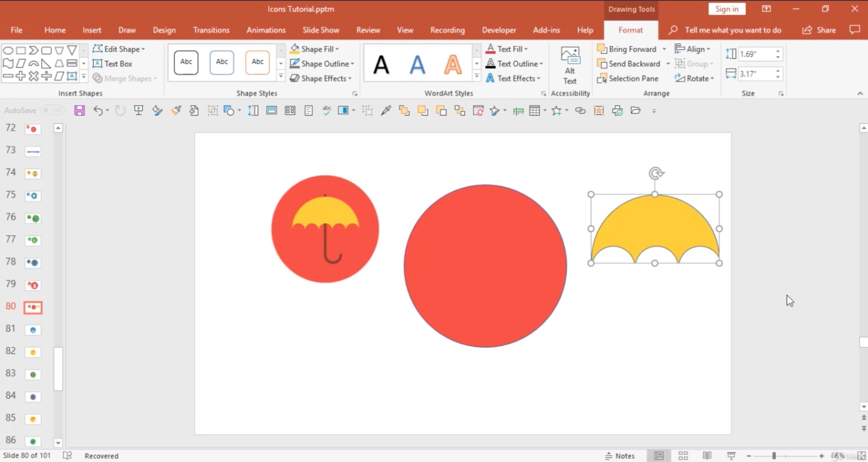Save the presentation with the Save icon
Image resolution: width=868 pixels, height=462 pixels.
pyautogui.click(x=80, y=110)
